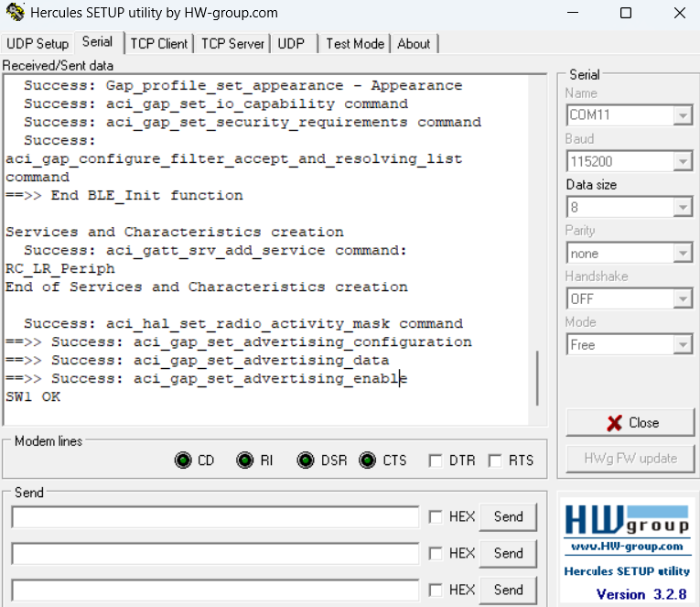
Task: Select the Serial tab
Action: point(97,42)
